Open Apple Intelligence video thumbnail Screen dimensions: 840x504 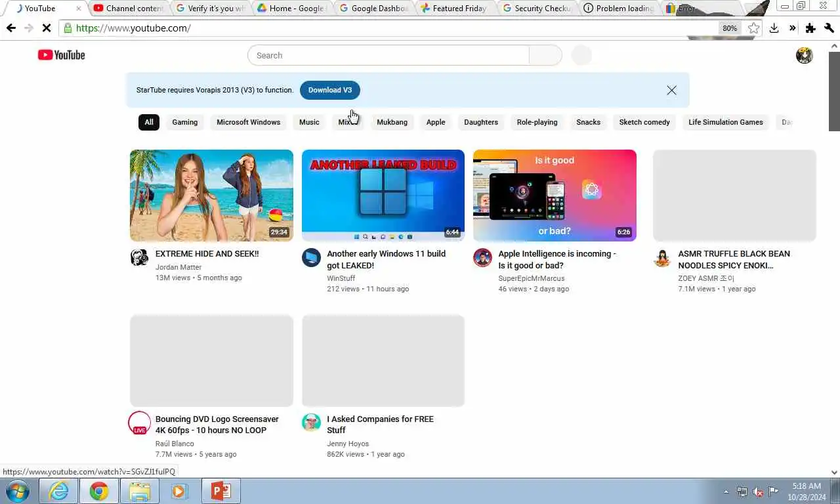(x=555, y=196)
